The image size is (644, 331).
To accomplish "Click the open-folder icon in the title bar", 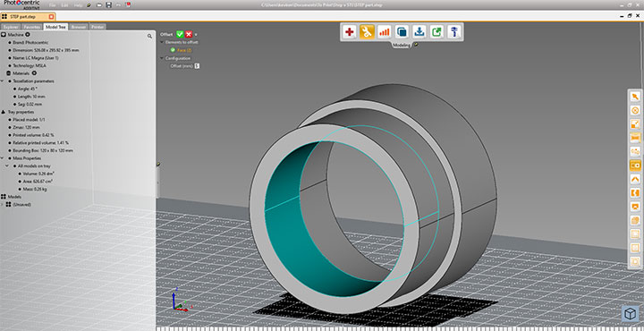I will click(x=99, y=5).
